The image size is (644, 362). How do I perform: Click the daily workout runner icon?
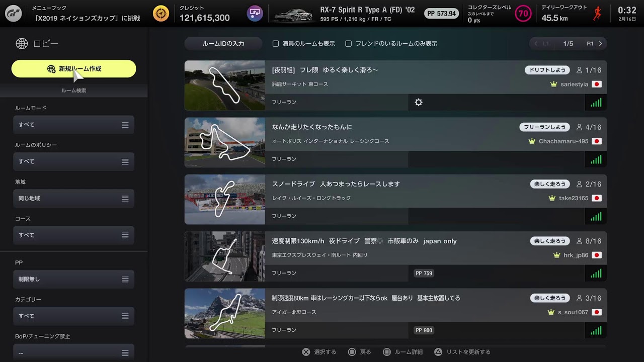[x=597, y=13]
